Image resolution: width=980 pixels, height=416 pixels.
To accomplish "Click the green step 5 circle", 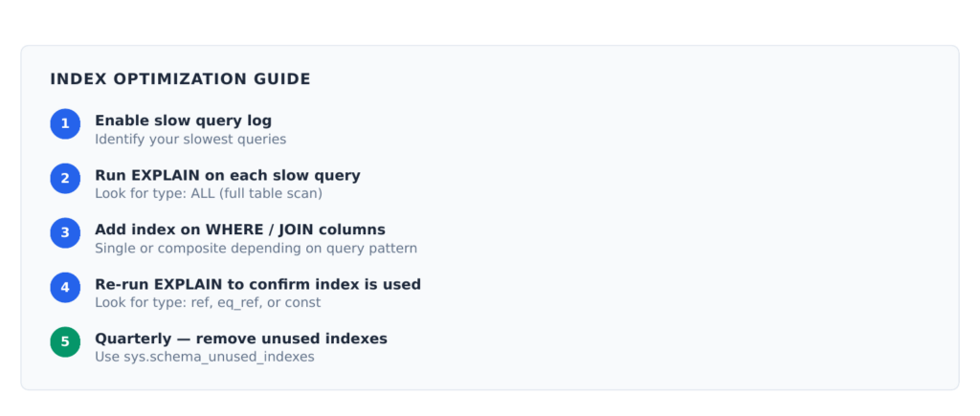I will pyautogui.click(x=65, y=341).
